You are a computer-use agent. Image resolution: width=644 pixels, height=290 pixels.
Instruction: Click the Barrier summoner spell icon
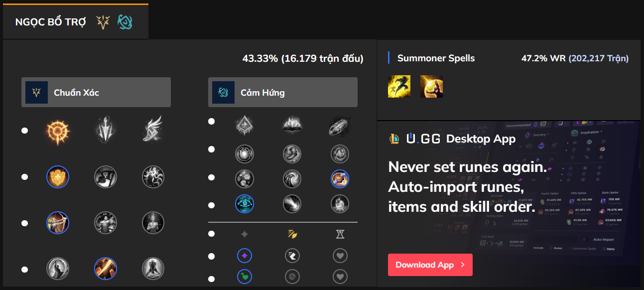(x=431, y=87)
